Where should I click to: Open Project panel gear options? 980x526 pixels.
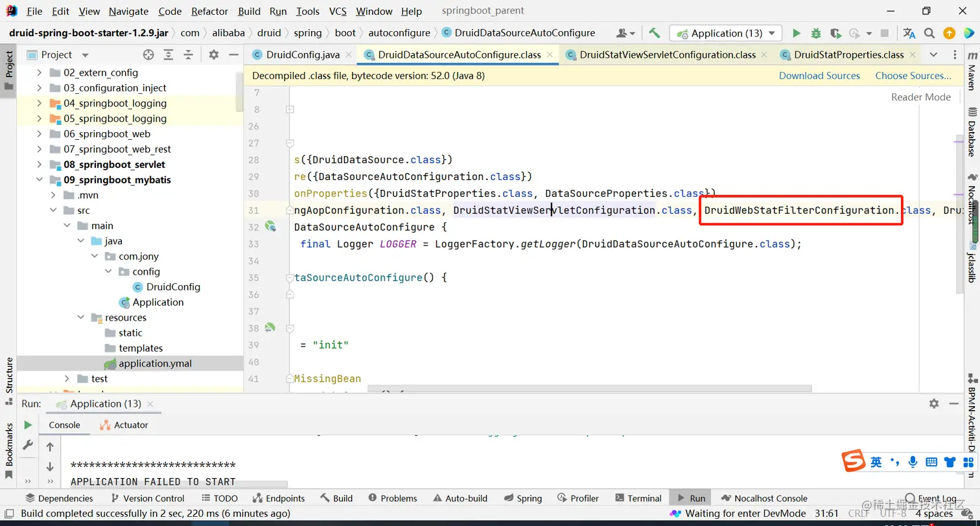214,55
